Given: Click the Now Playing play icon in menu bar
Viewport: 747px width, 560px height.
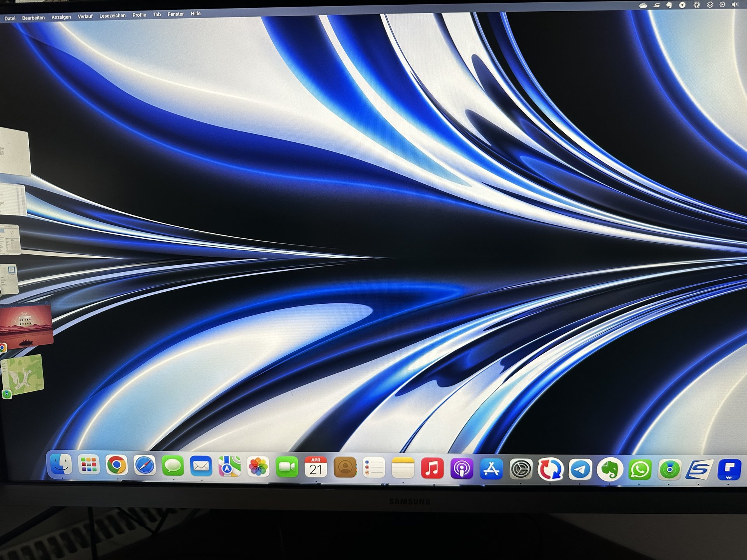Looking at the screenshot, I should [x=722, y=5].
